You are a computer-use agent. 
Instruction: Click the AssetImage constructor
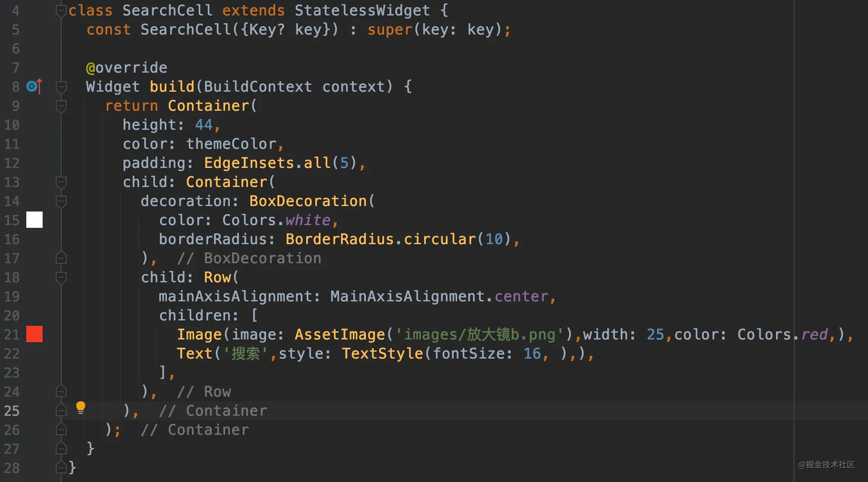coord(340,334)
